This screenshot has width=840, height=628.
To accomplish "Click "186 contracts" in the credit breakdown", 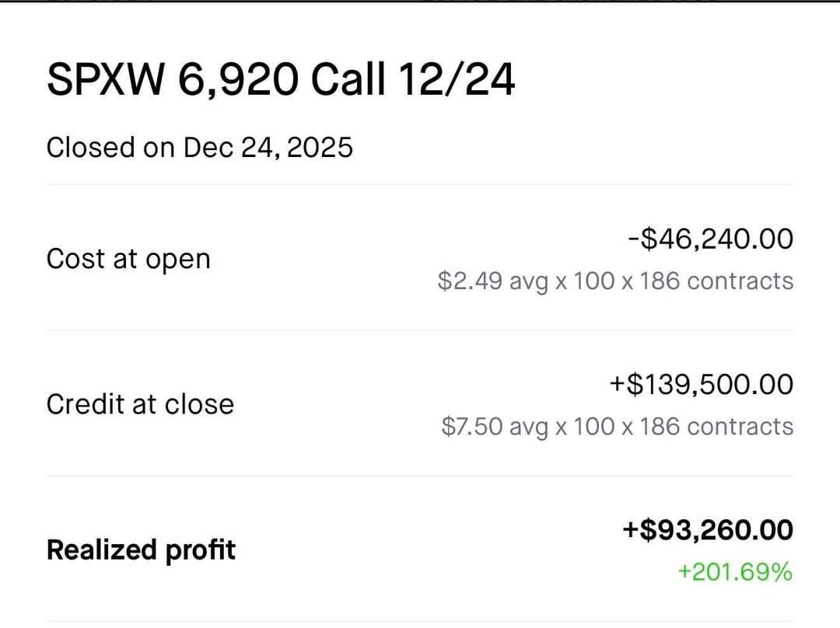I will click(716, 426).
